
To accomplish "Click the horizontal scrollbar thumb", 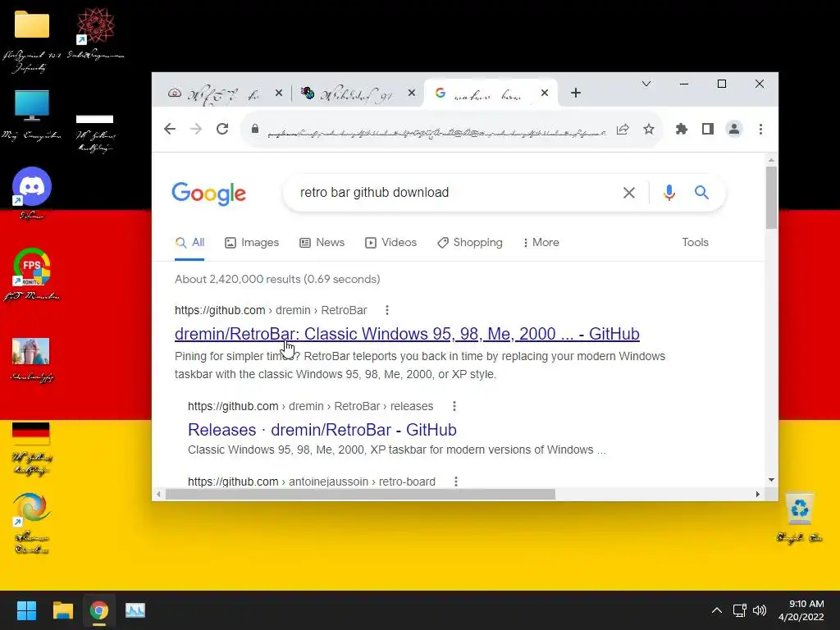I will click(360, 494).
